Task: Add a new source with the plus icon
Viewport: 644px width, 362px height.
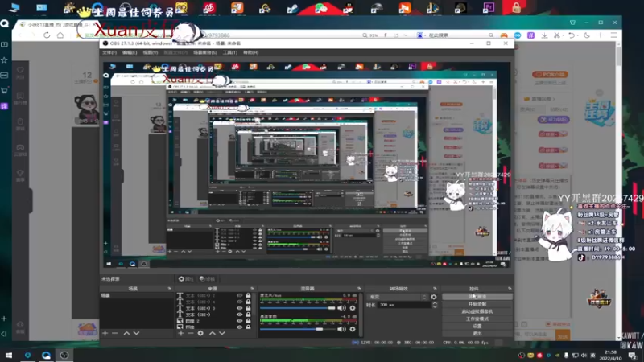Action: 180,333
